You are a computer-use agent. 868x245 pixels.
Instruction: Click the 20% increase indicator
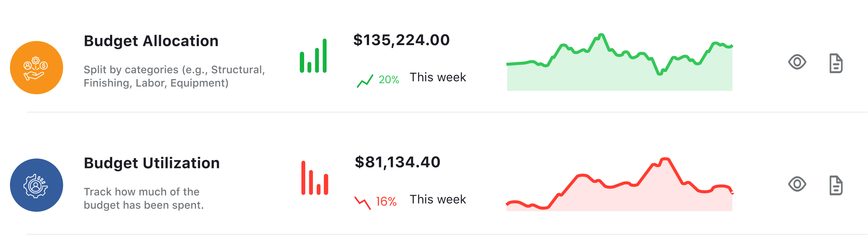coord(389,79)
